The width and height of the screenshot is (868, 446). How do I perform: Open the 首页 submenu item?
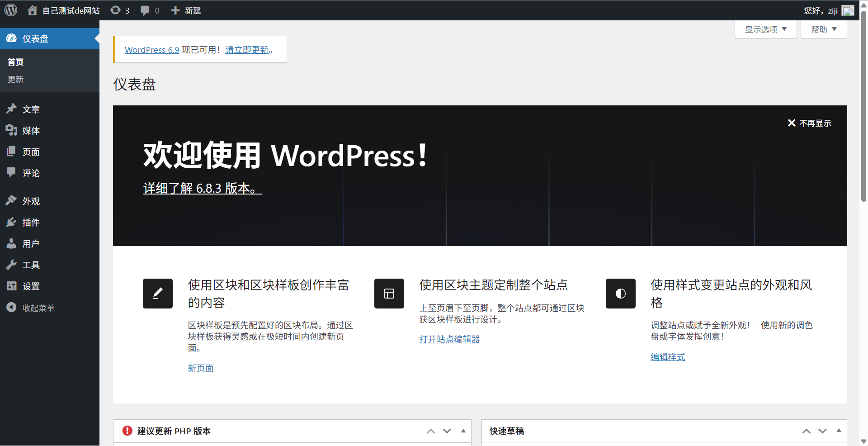16,62
